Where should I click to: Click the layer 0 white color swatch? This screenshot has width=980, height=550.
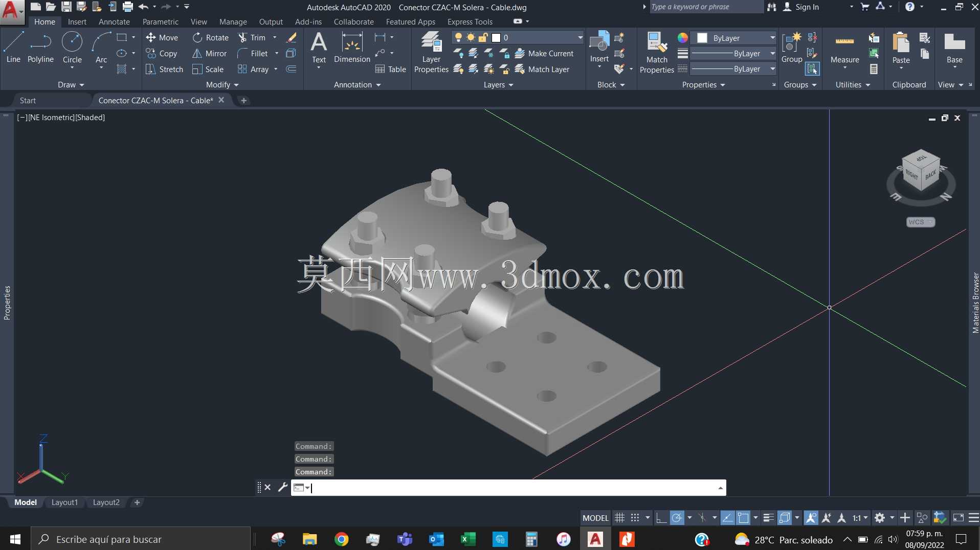496,37
